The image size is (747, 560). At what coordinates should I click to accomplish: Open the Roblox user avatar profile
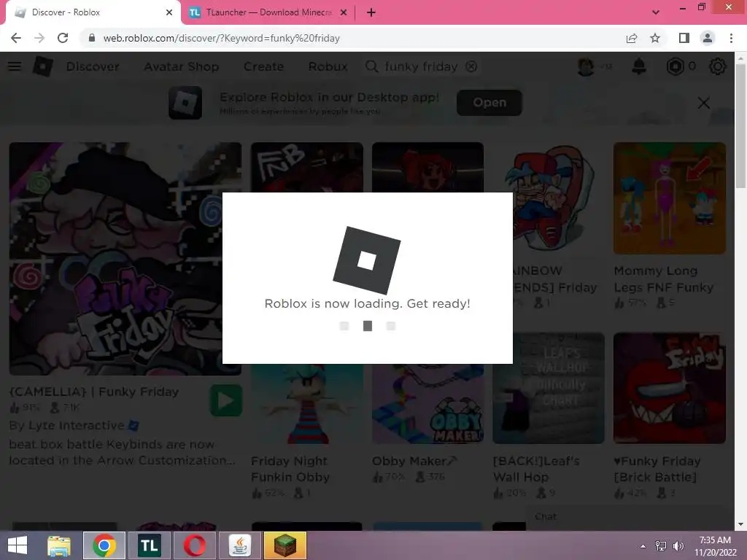click(586, 66)
